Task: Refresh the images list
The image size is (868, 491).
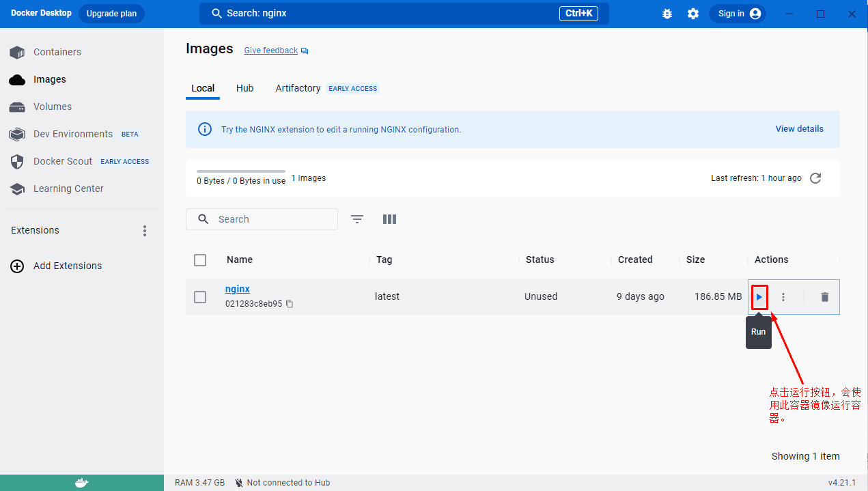Action: tap(815, 178)
